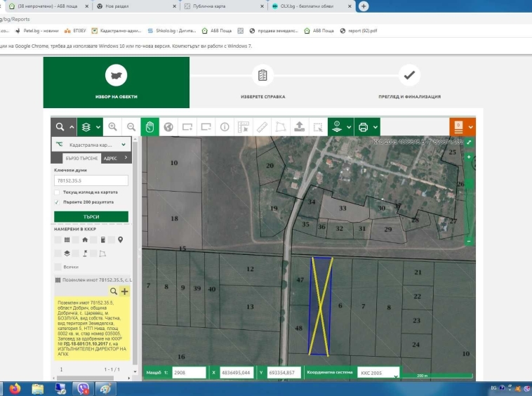Click the keywords search input field
Image resolution: width=532 pixels, height=396 pixels.
pos(91,180)
